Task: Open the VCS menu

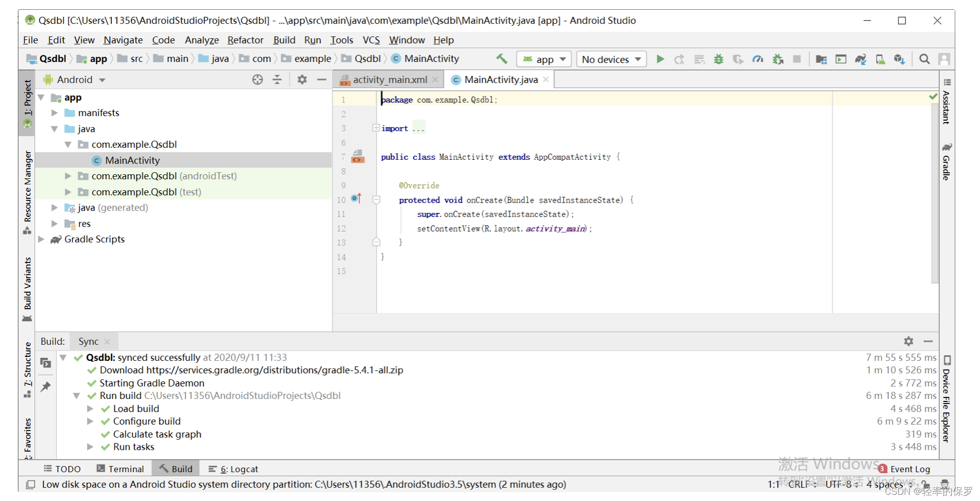Action: tap(371, 40)
